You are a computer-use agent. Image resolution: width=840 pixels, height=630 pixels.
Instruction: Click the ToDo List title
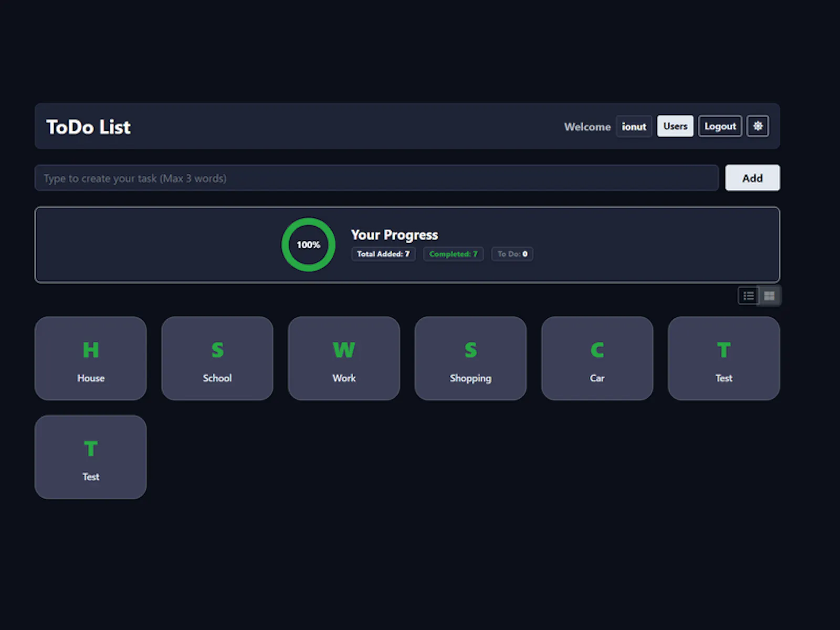coord(88,127)
